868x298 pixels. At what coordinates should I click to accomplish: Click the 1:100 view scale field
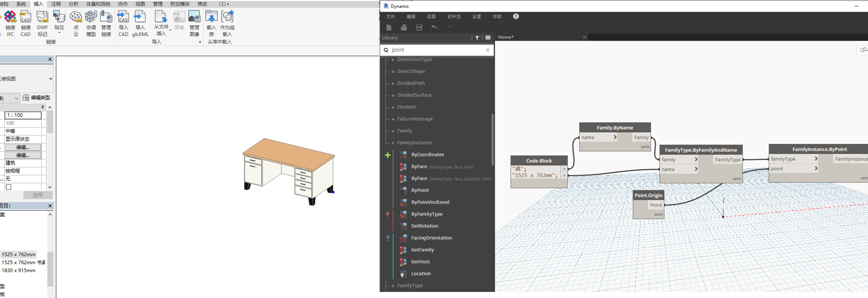click(23, 115)
